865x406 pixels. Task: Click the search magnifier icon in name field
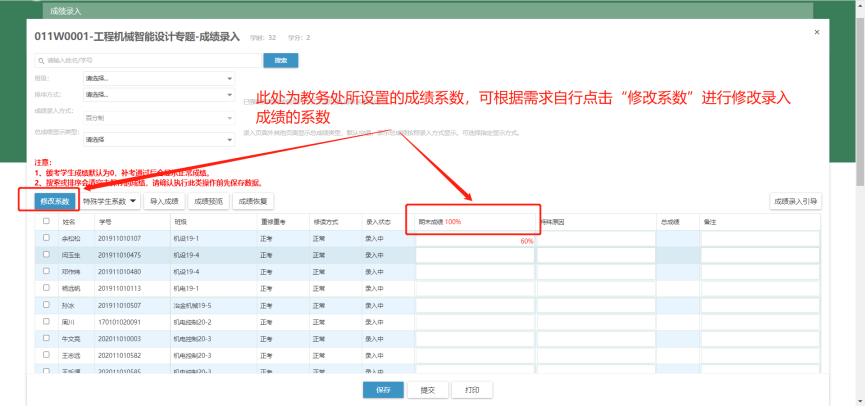click(41, 60)
